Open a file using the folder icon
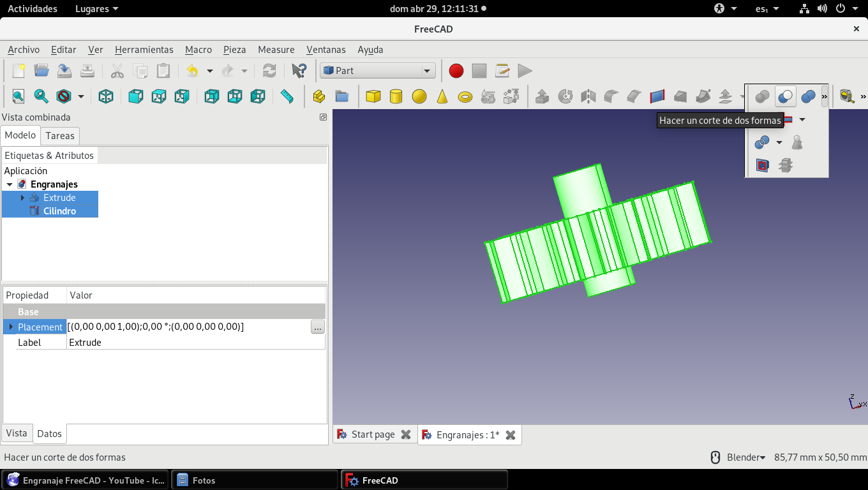 pos(41,71)
